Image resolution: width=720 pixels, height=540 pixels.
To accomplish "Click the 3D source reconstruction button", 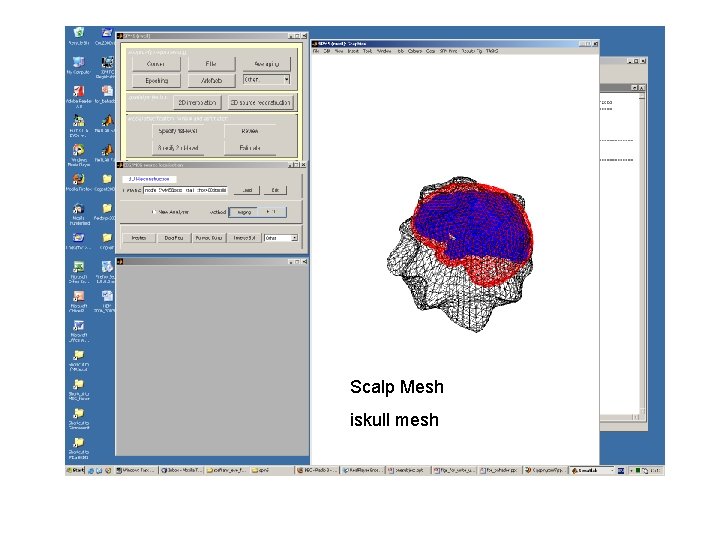I will (260, 102).
